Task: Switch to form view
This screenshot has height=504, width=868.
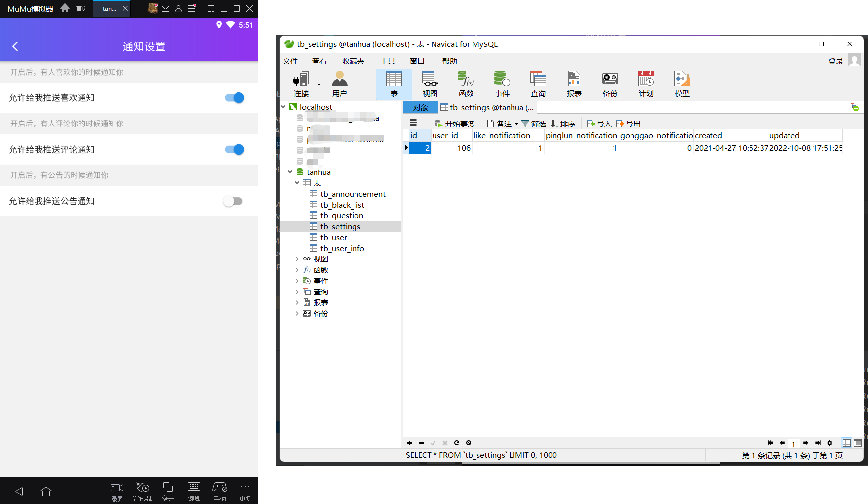Action: tap(858, 443)
